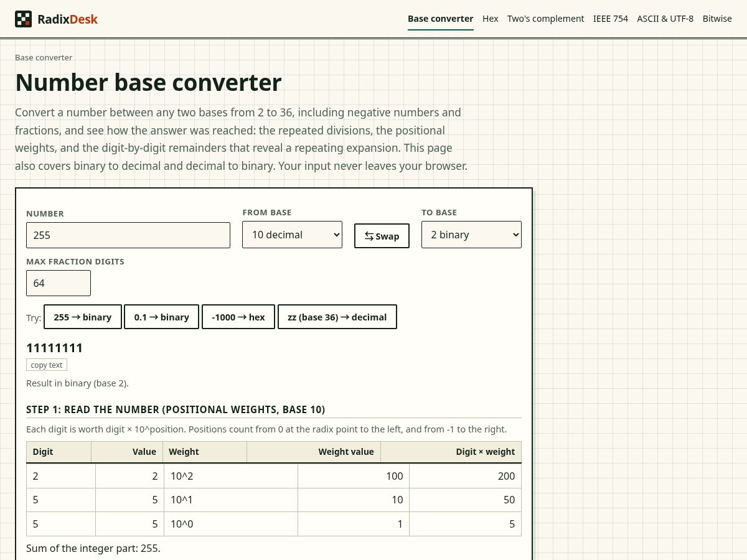
Task: Try the 255 → binary example
Action: click(x=82, y=317)
